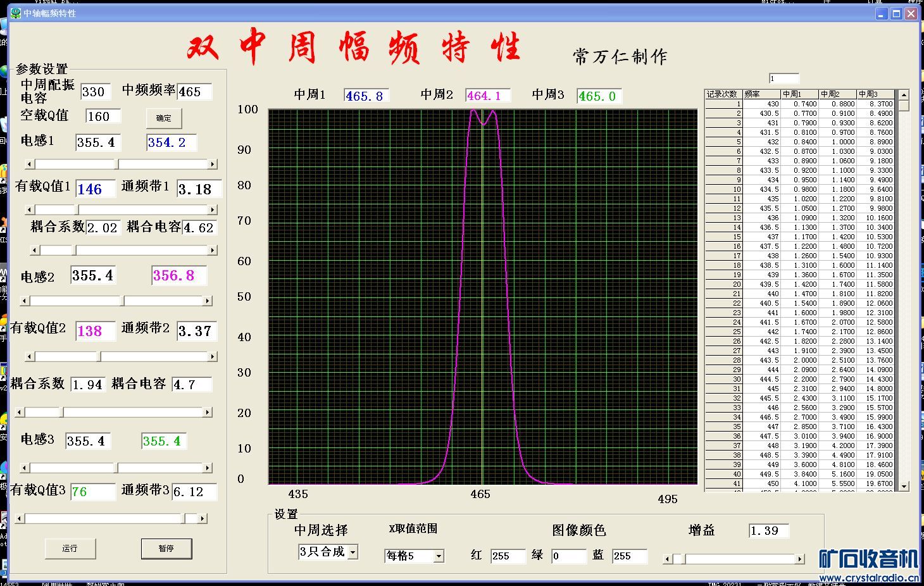Click the 红 color value field
The image size is (924, 586).
click(508, 556)
